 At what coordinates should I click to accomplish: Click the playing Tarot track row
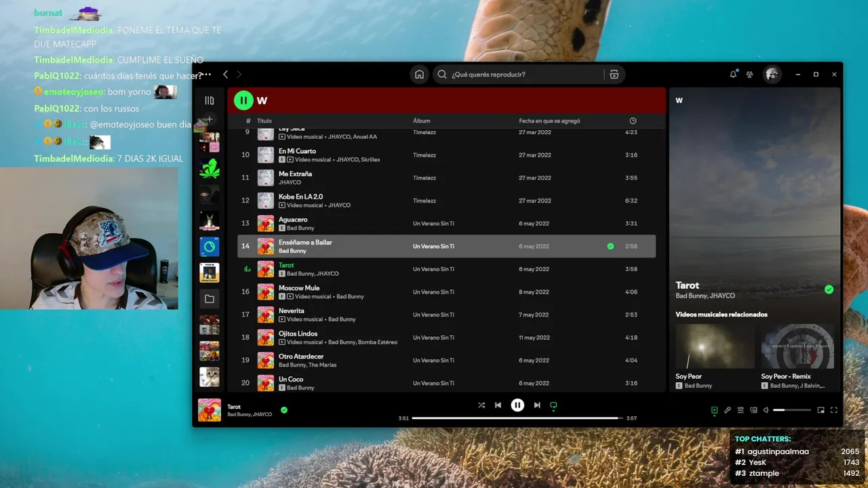pyautogui.click(x=446, y=269)
